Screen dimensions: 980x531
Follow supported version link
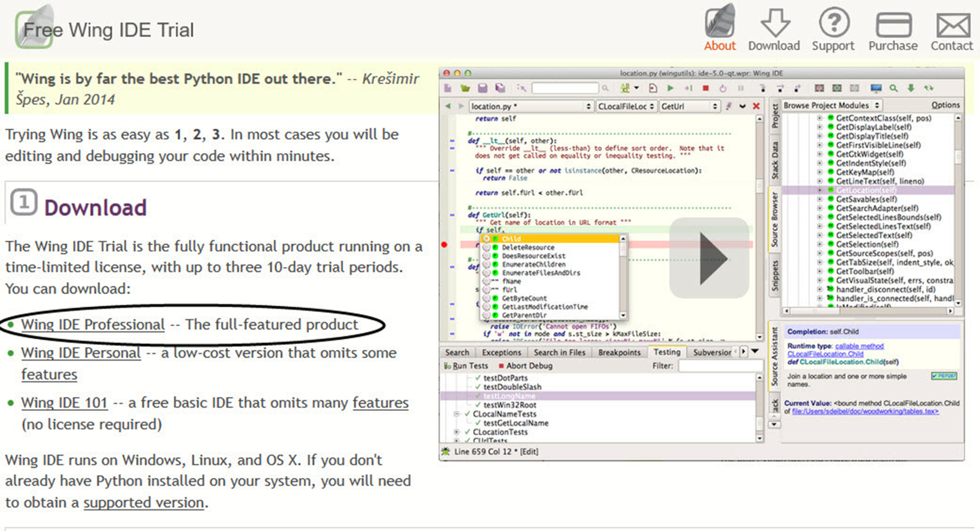[144, 503]
